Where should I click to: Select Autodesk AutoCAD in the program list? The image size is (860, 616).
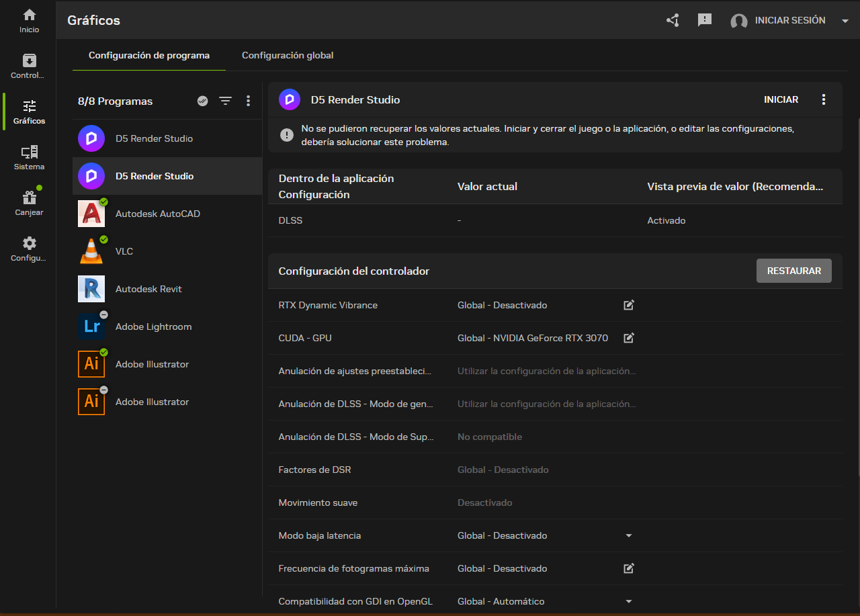(x=157, y=214)
